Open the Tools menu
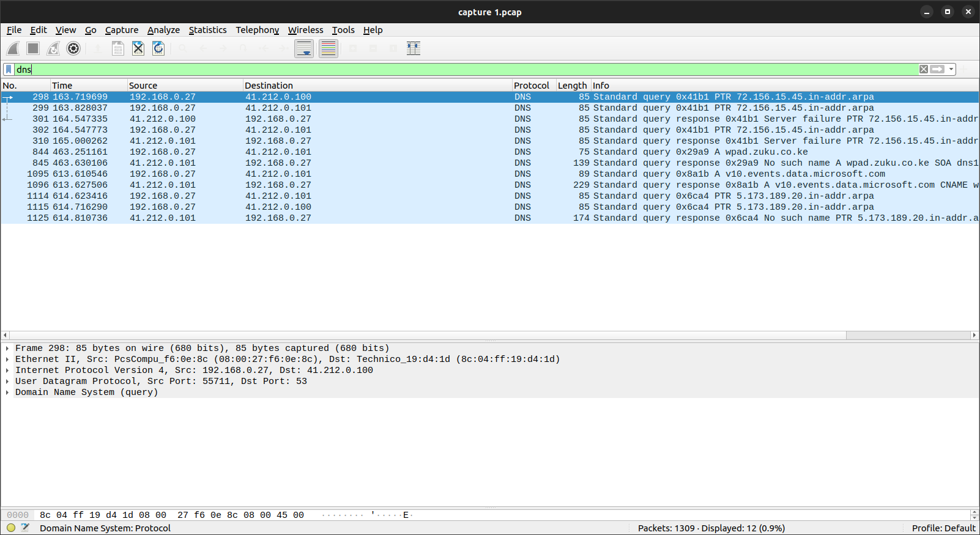The width and height of the screenshot is (980, 535). click(343, 30)
